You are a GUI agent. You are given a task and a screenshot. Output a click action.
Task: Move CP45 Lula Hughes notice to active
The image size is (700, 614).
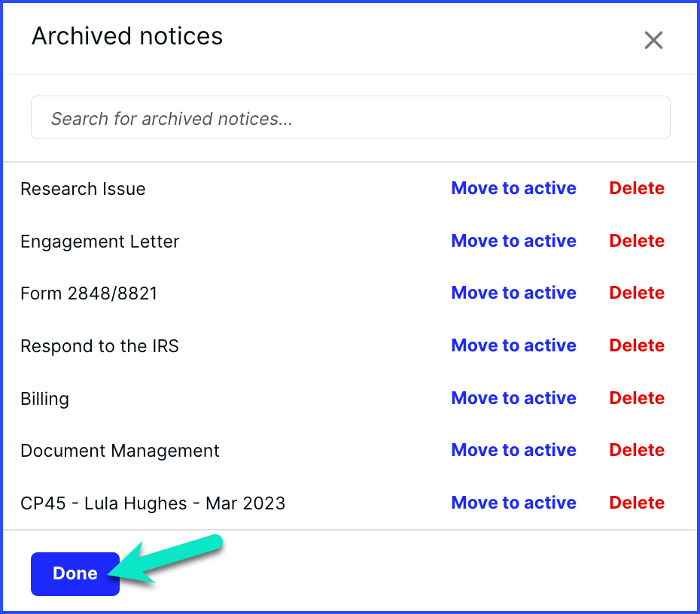pyautogui.click(x=513, y=503)
